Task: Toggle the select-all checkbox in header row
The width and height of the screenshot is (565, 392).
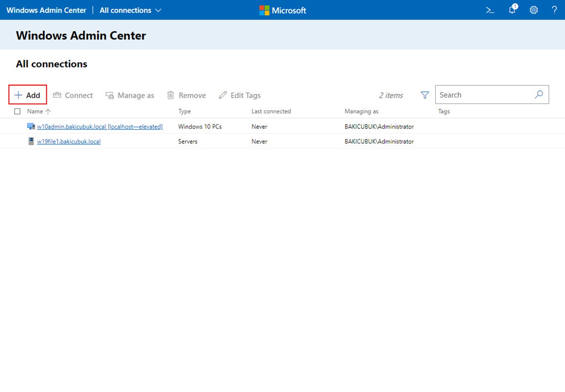Action: click(x=17, y=111)
